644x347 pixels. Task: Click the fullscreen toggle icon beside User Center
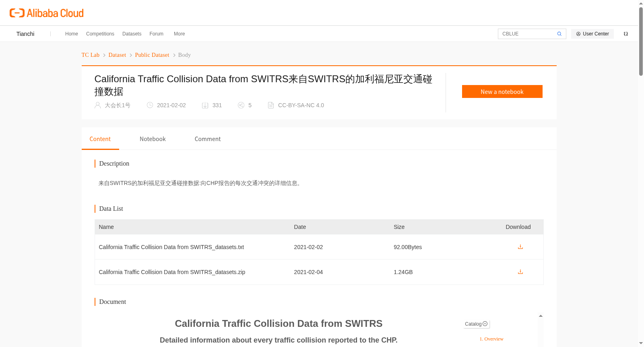point(626,34)
